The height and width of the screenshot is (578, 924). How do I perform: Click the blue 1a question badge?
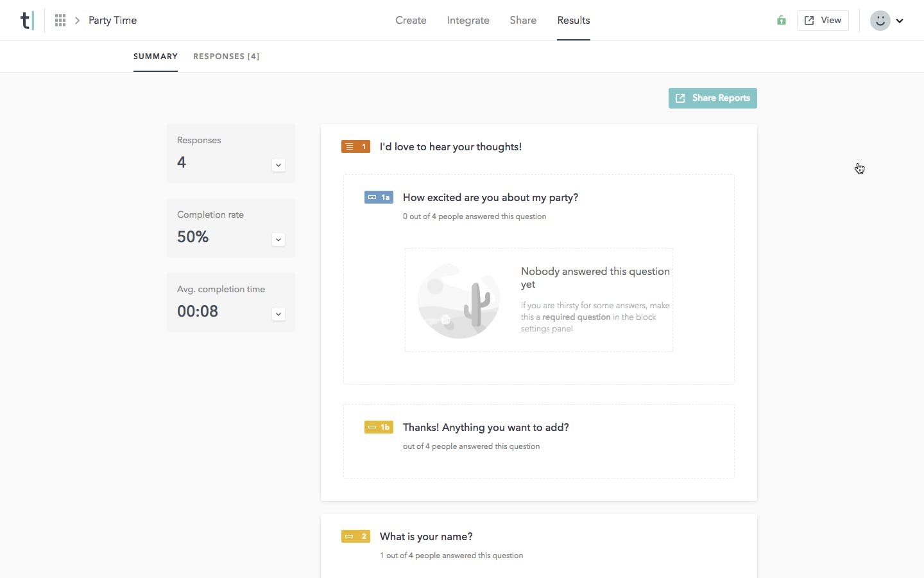click(x=379, y=198)
